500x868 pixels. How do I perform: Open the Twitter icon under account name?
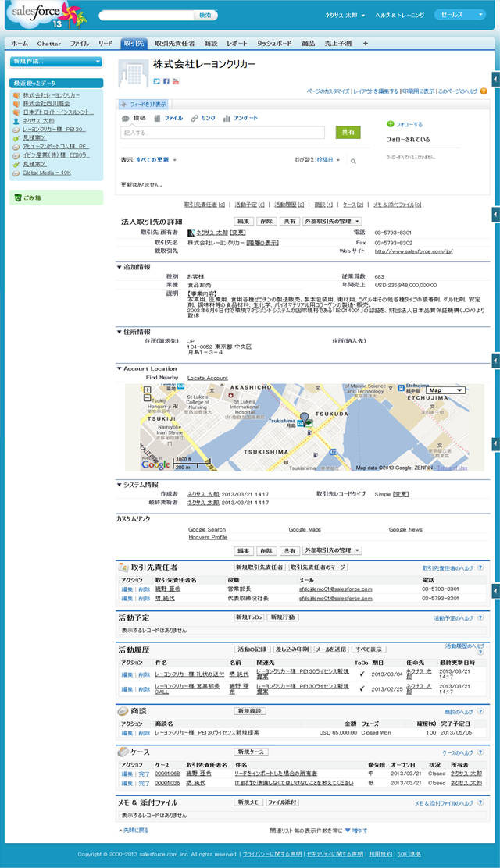(x=157, y=81)
